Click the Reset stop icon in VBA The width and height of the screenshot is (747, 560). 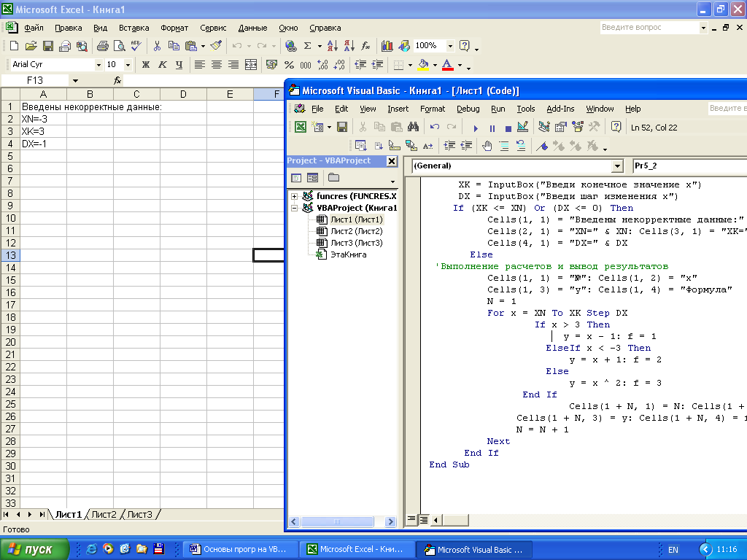click(x=508, y=128)
